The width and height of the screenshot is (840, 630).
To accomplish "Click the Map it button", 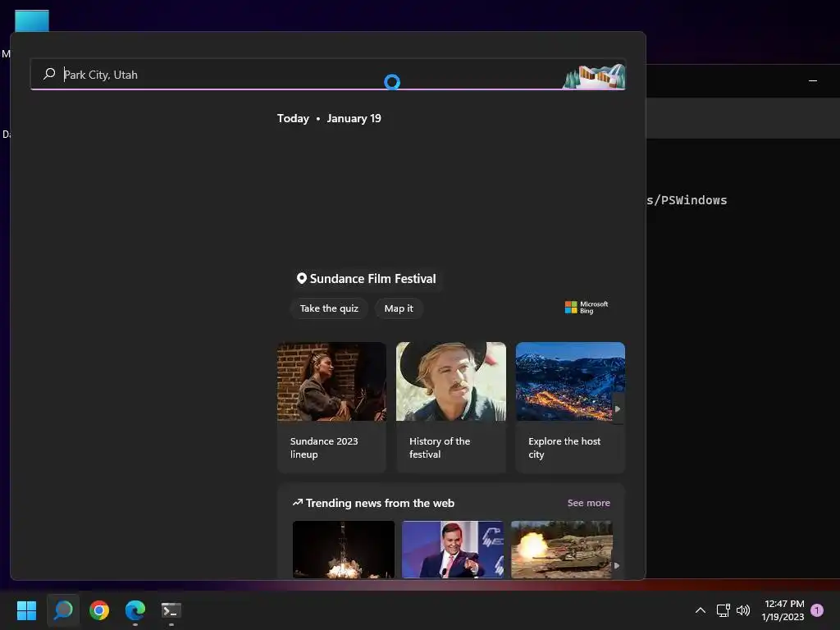I will (399, 308).
